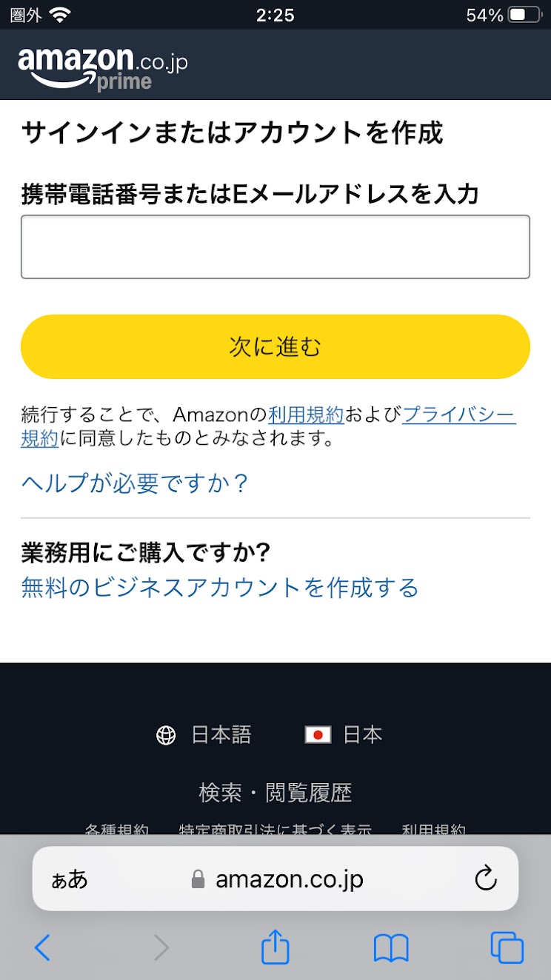Tap the globe language icon
The width and height of the screenshot is (551, 980).
166,735
